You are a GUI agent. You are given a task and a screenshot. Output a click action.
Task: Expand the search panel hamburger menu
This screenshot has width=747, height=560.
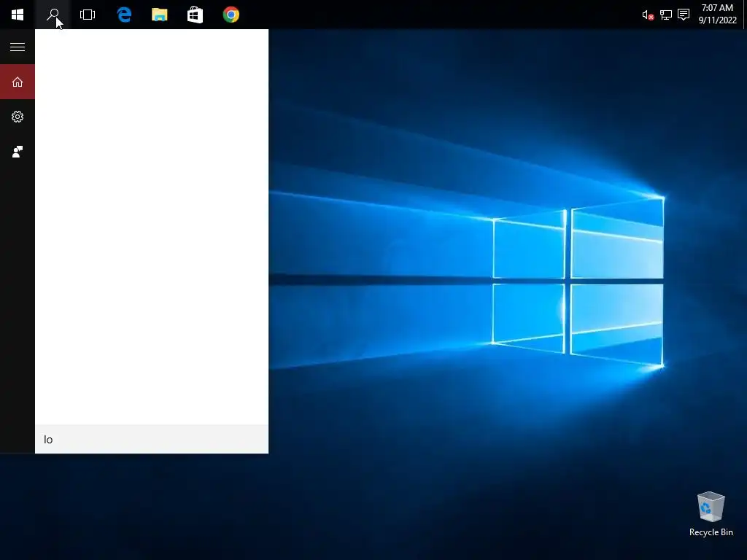pyautogui.click(x=18, y=47)
